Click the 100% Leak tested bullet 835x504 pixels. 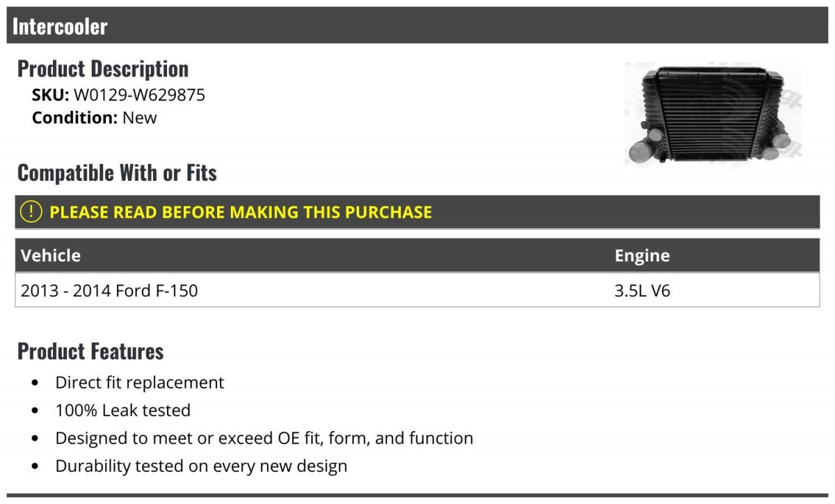[x=123, y=410]
